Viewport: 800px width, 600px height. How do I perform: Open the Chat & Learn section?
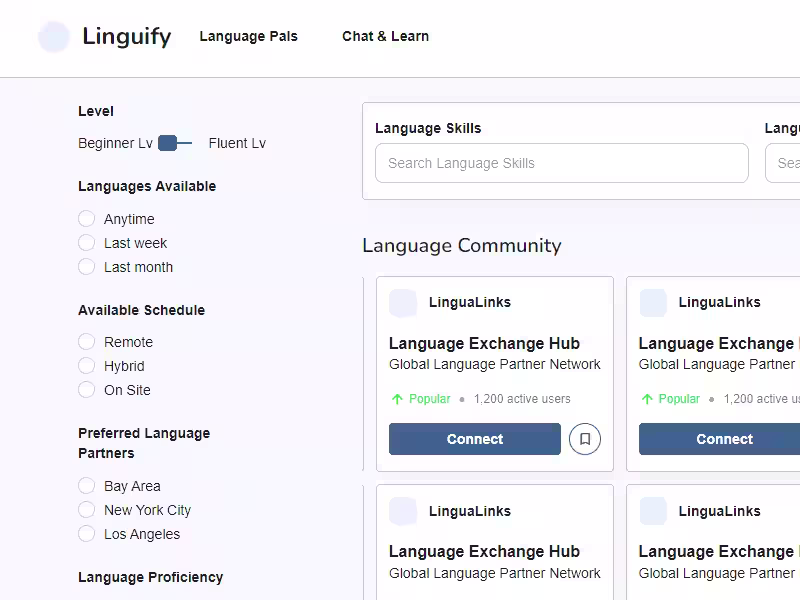(x=385, y=36)
